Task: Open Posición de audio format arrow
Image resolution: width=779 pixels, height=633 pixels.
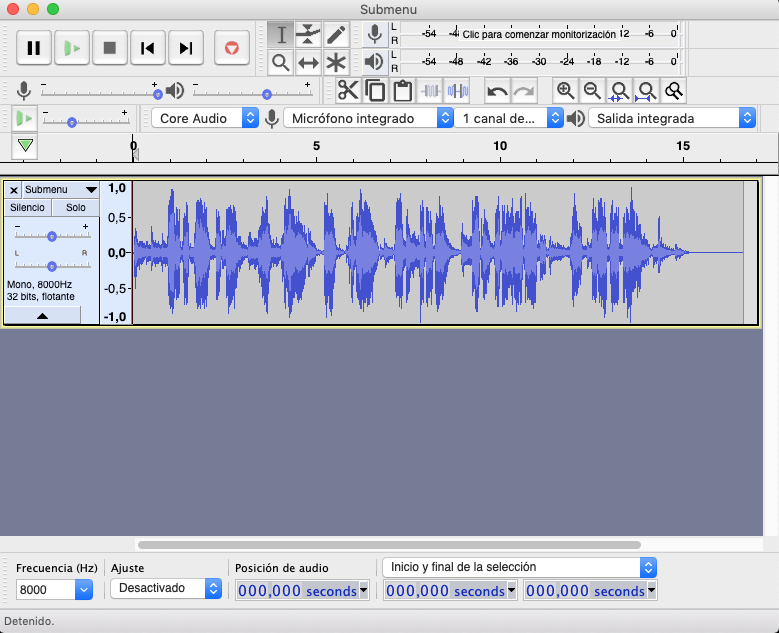Action: click(x=364, y=590)
